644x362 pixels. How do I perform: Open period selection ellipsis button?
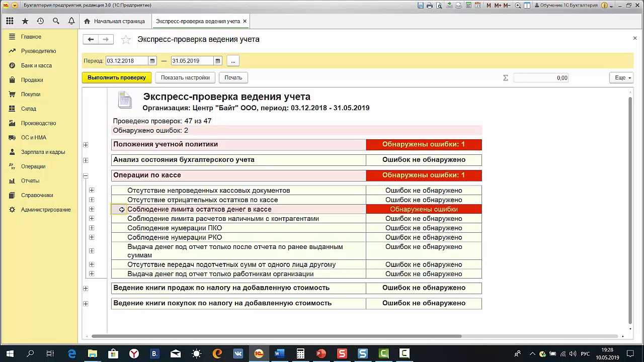click(x=233, y=61)
